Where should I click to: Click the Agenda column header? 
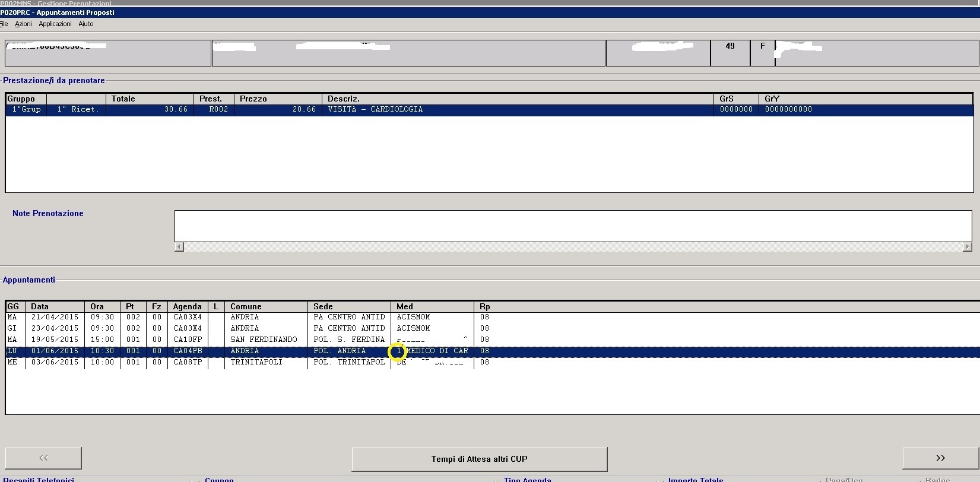point(187,307)
